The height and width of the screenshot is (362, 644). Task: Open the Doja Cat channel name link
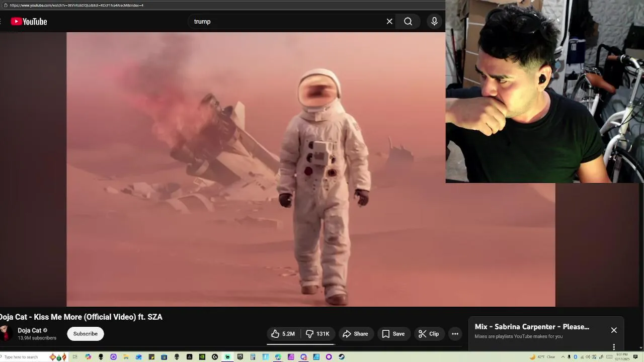click(x=30, y=330)
